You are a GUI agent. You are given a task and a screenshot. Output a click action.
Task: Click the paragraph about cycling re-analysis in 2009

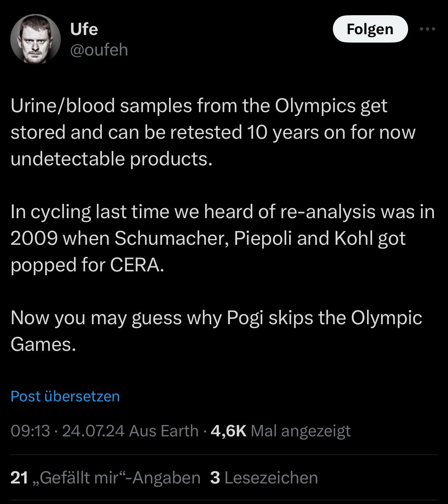pos(222,238)
